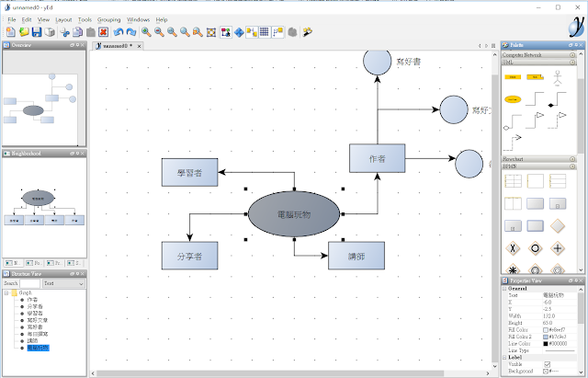Collapse the Label properties section

pos(504,358)
